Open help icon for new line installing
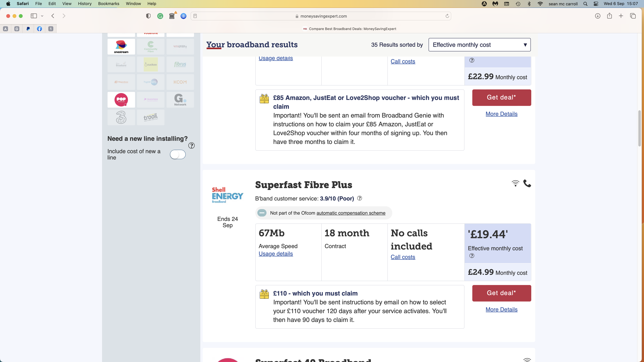Image resolution: width=644 pixels, height=362 pixels. click(192, 146)
